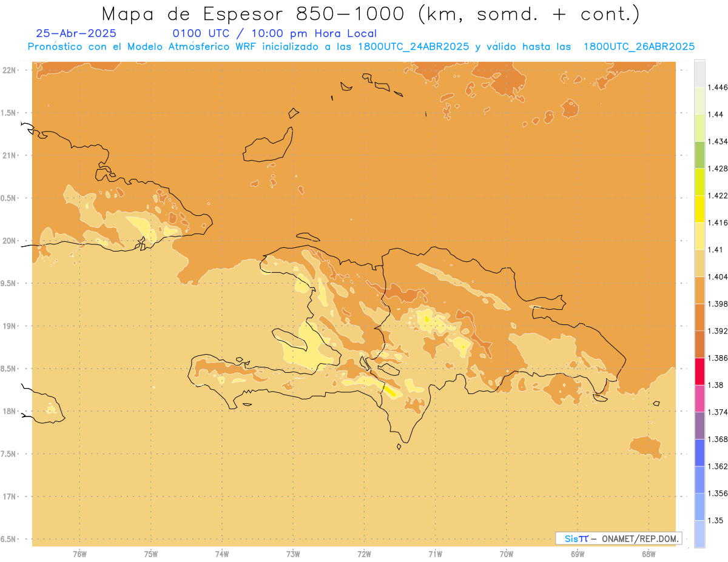The image size is (728, 562).
Task: Pick the red 1.38–1.386 legend swatch
Action: point(699,372)
